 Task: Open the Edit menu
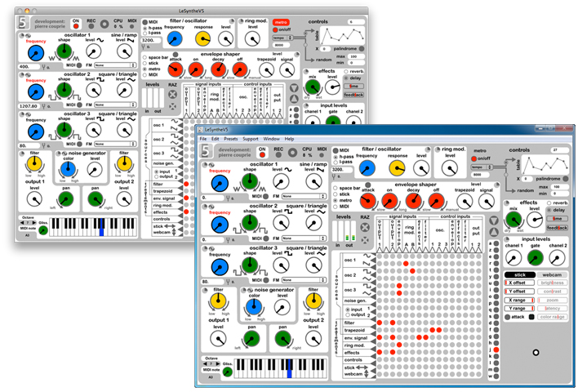[x=215, y=139]
